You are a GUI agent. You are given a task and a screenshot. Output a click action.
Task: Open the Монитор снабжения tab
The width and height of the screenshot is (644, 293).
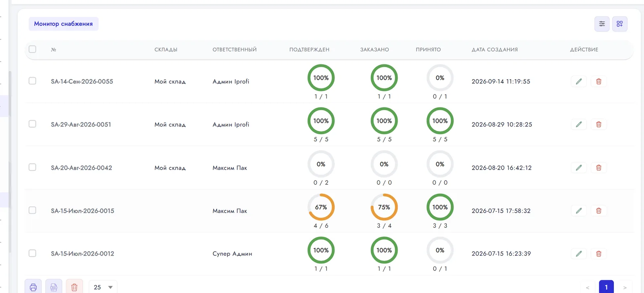point(64,24)
